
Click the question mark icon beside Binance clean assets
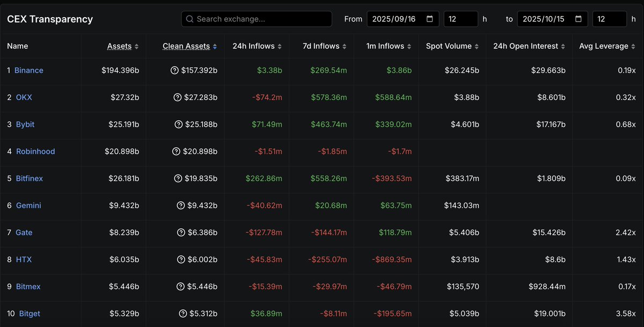tap(174, 70)
